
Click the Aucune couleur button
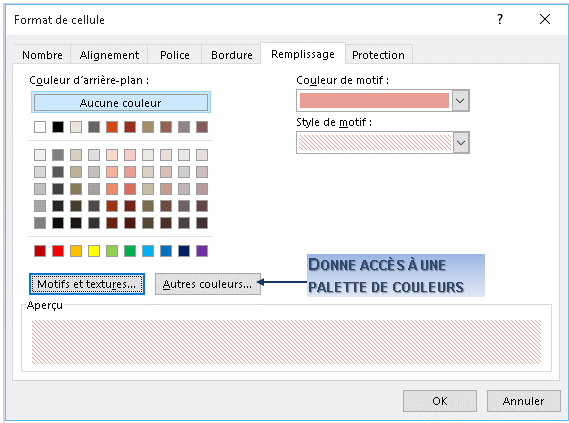click(x=121, y=103)
